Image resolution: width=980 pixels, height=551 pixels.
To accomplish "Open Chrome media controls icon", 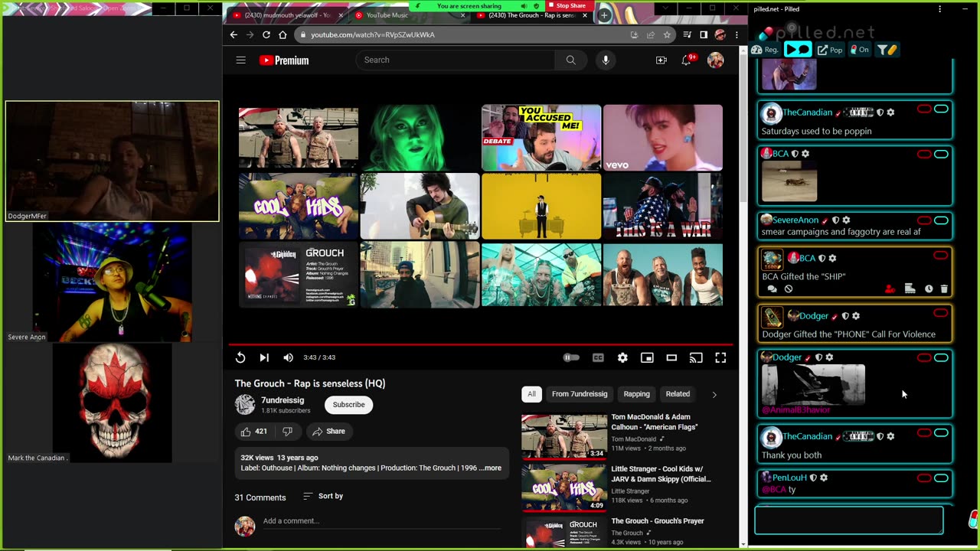I will click(688, 34).
